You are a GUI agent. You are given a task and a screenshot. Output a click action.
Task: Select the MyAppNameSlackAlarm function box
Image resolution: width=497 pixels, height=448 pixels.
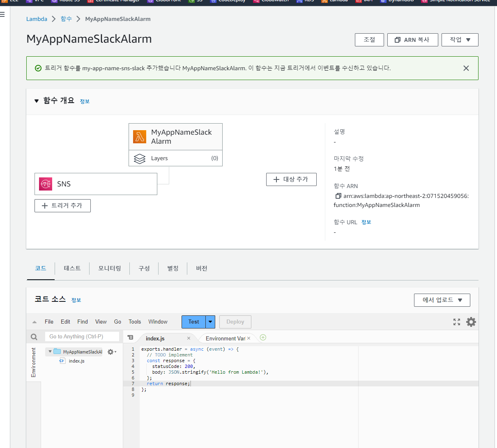point(175,137)
